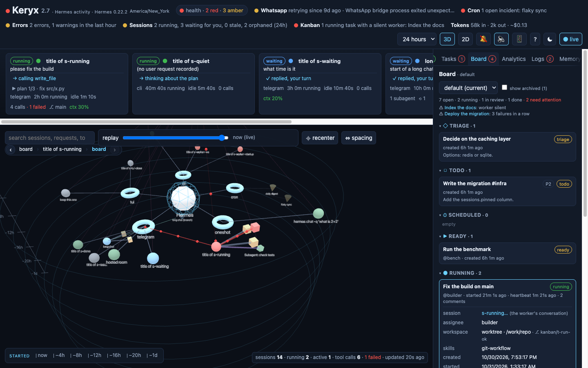Image resolution: width=588 pixels, height=368 pixels.
Task: Toggle the sound speaker icon
Action: pyautogui.click(x=501, y=39)
